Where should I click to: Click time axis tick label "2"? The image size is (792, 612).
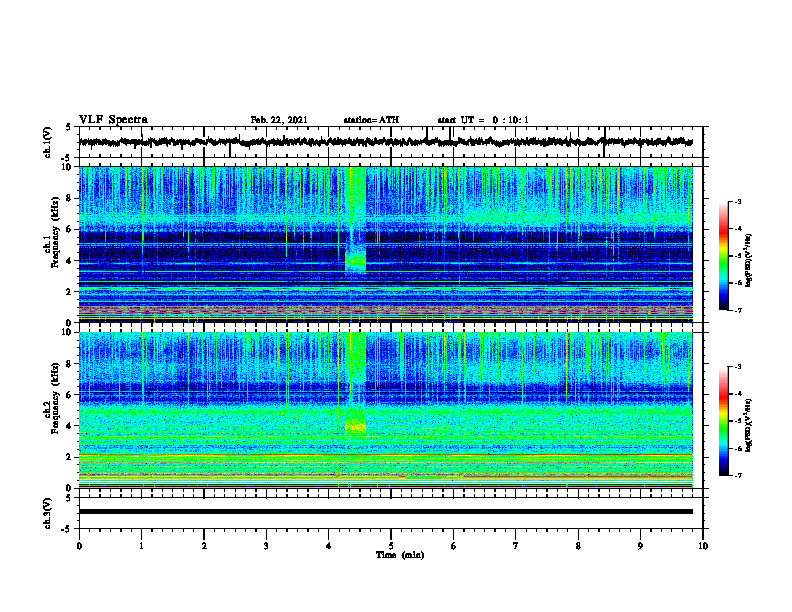(204, 546)
